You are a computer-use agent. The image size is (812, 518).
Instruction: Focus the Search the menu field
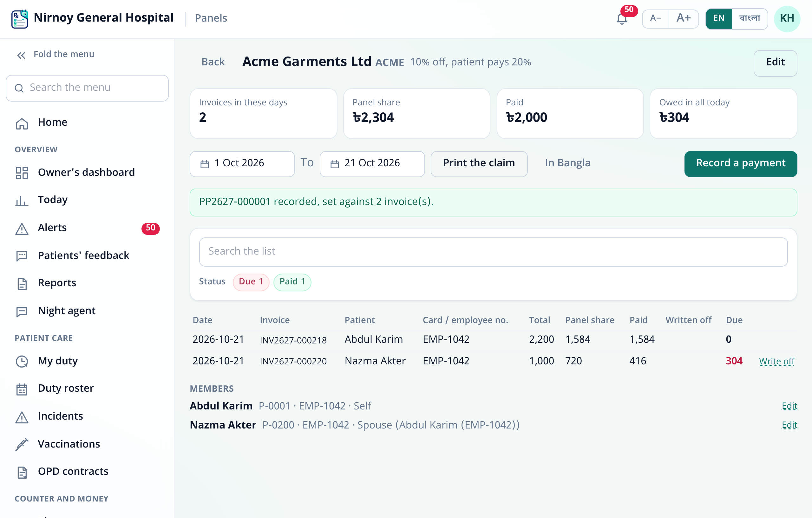pos(87,88)
